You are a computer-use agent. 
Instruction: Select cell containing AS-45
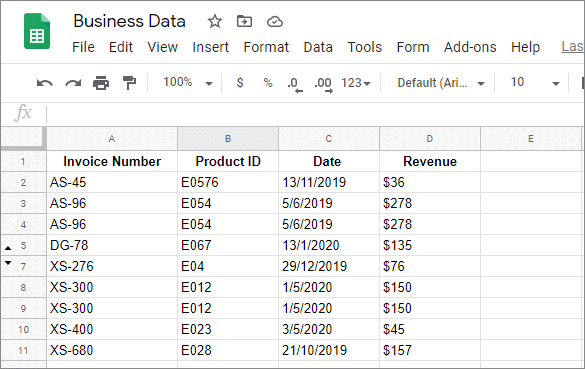coord(112,182)
